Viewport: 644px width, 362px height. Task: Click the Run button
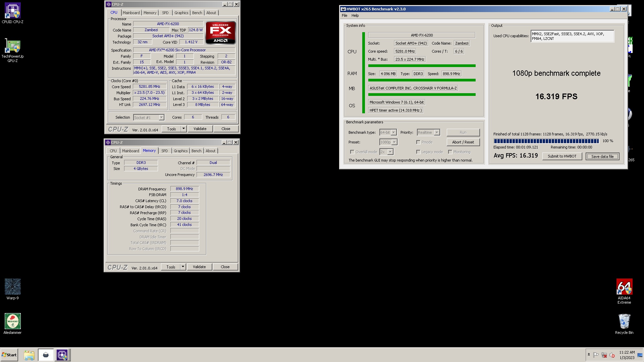(463, 132)
